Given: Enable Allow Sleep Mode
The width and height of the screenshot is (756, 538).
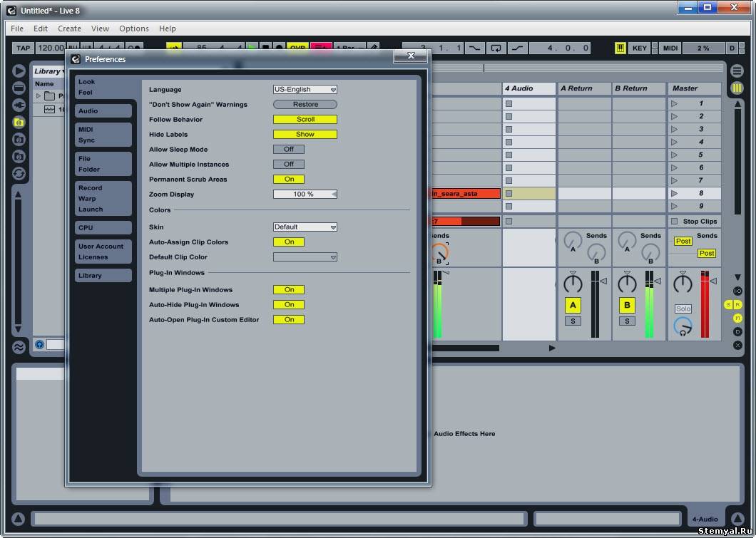Looking at the screenshot, I should tap(289, 150).
